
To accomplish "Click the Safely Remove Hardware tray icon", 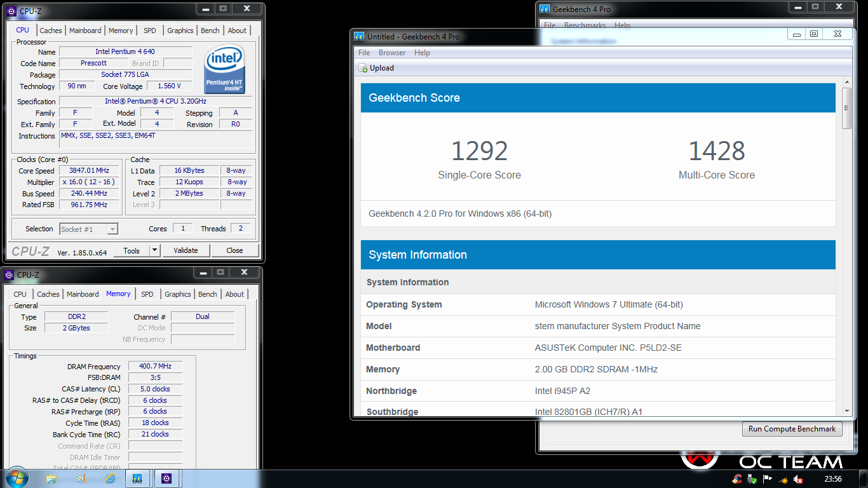I will click(x=752, y=479).
